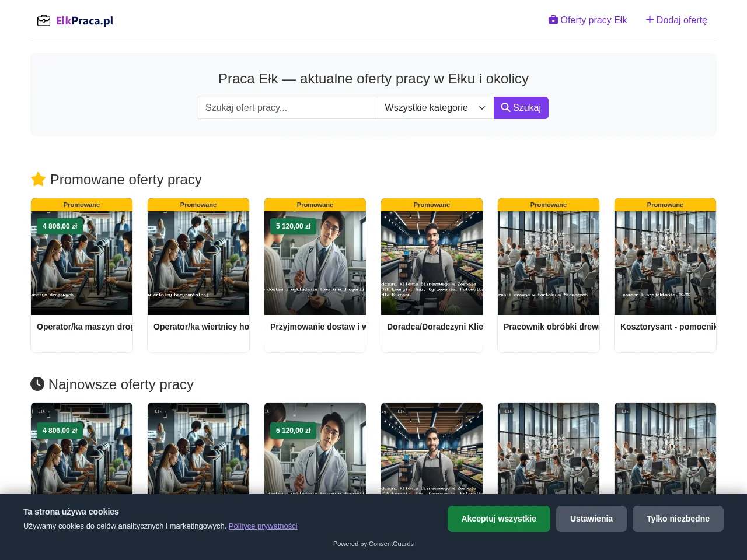Click the briefcase icon beside Oferty pracy Ełk

coord(553,20)
